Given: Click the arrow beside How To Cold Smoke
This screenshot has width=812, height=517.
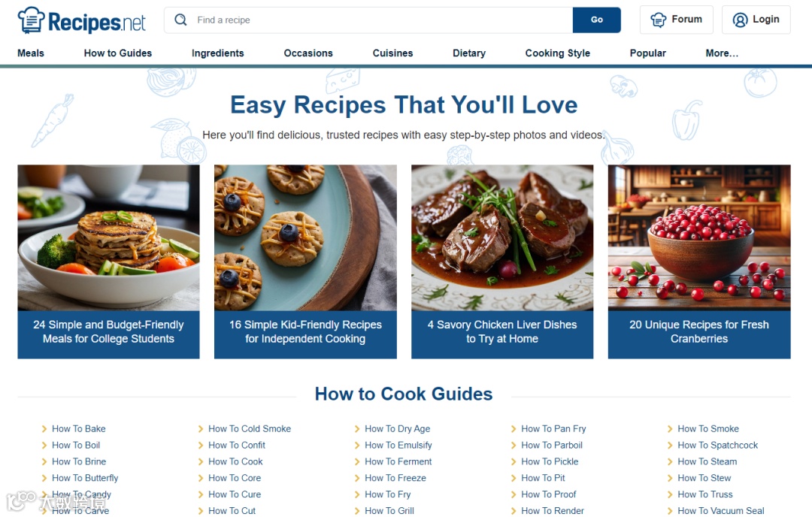Looking at the screenshot, I should [201, 428].
